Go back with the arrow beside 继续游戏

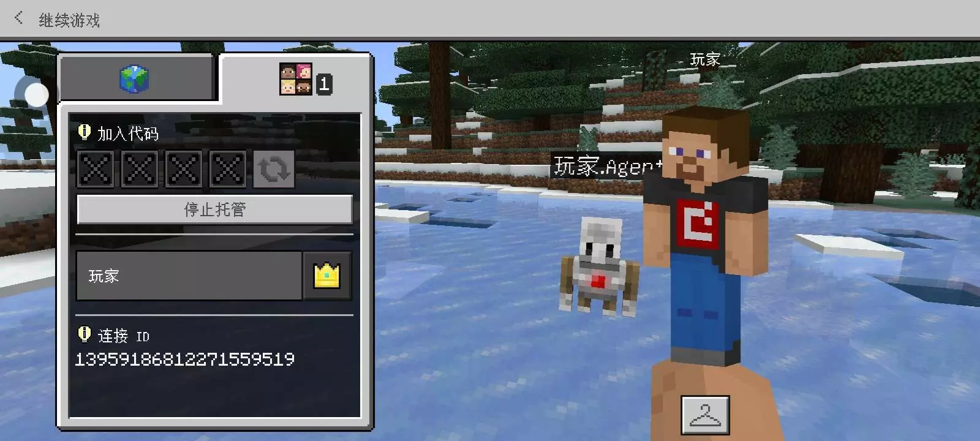coord(19,18)
